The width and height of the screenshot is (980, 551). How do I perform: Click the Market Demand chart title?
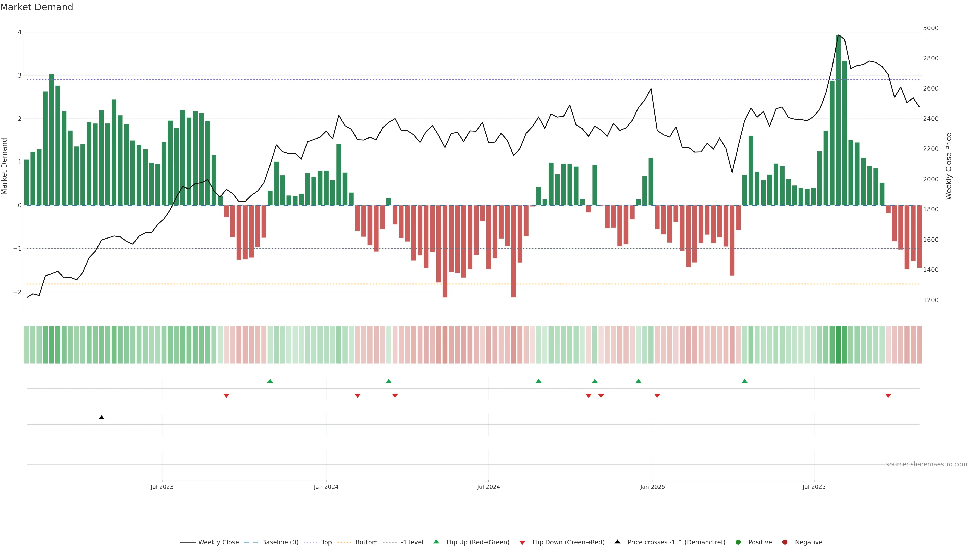pos(36,7)
